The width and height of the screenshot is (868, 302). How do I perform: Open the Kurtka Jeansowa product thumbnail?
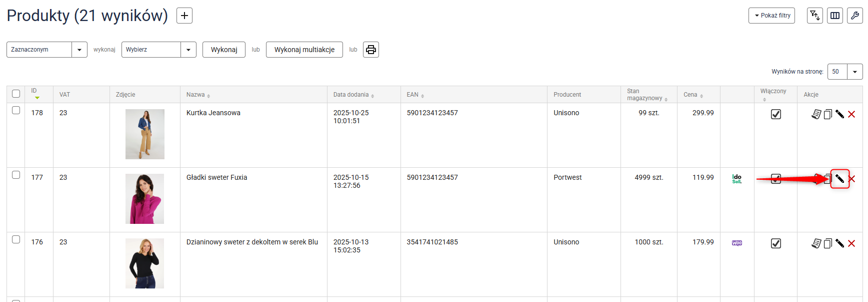tap(145, 134)
